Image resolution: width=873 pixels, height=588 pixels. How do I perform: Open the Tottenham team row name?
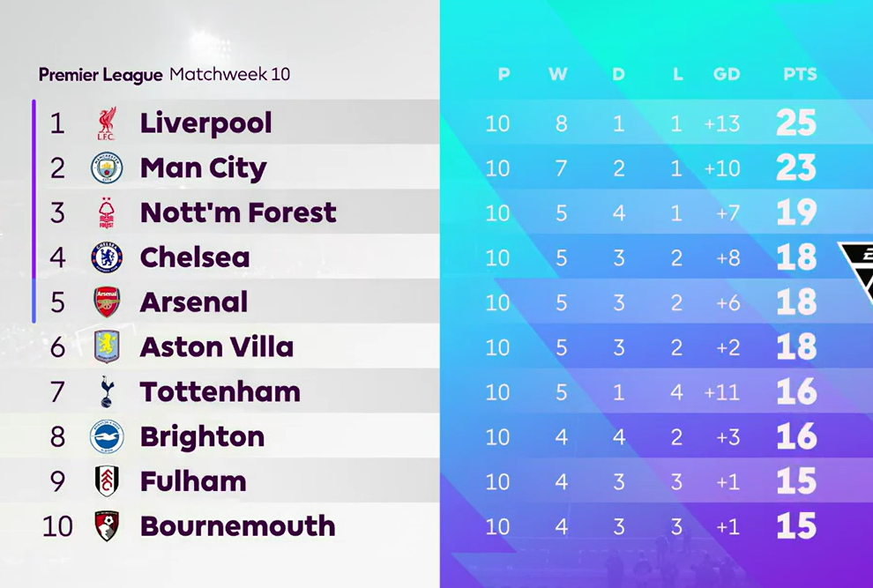(220, 391)
